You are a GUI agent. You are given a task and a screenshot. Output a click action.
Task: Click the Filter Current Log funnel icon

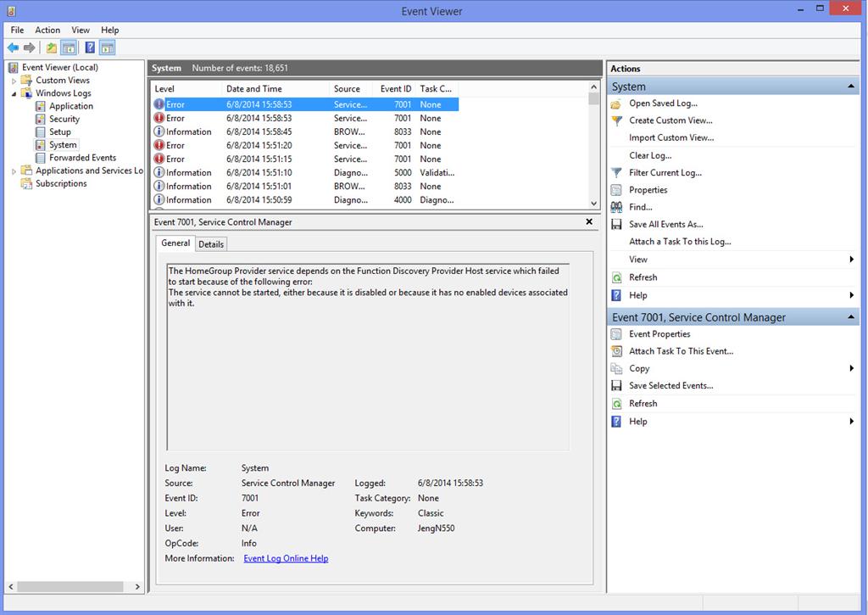click(616, 173)
